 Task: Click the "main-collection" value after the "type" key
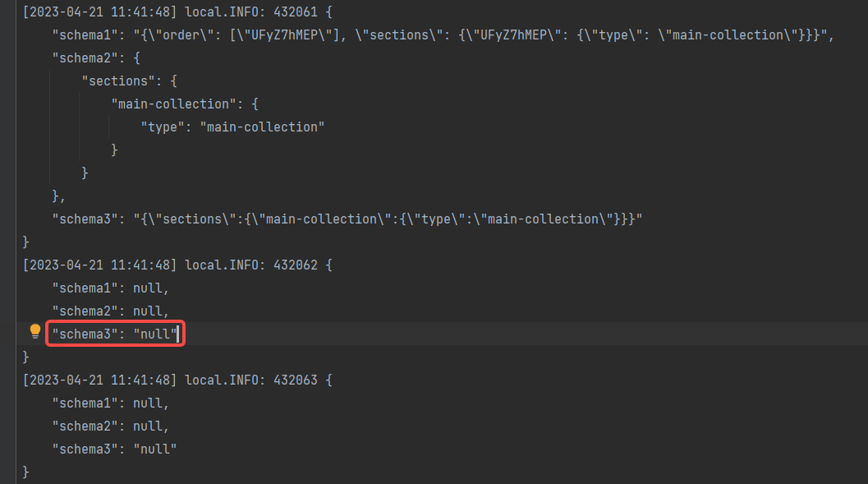pos(263,127)
